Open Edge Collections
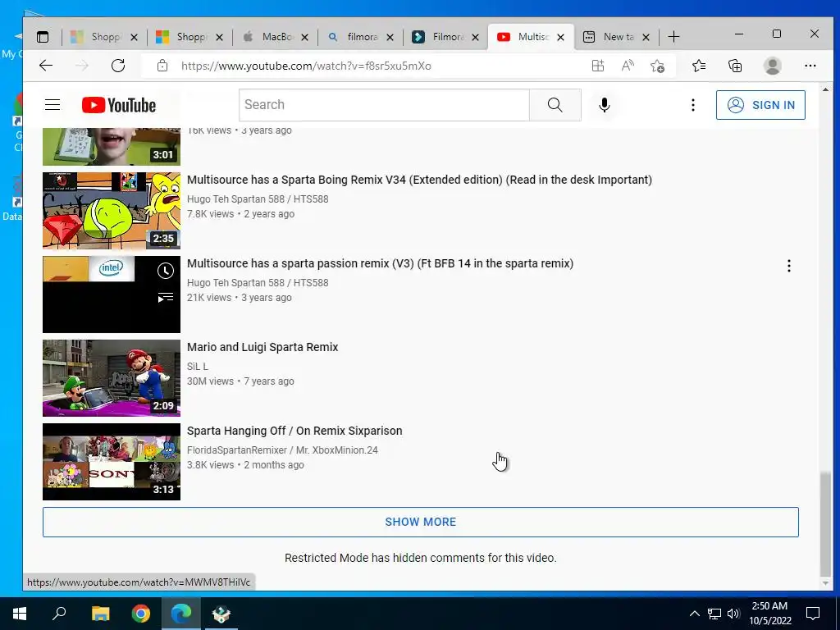Viewport: 840px width, 630px height. [x=735, y=66]
